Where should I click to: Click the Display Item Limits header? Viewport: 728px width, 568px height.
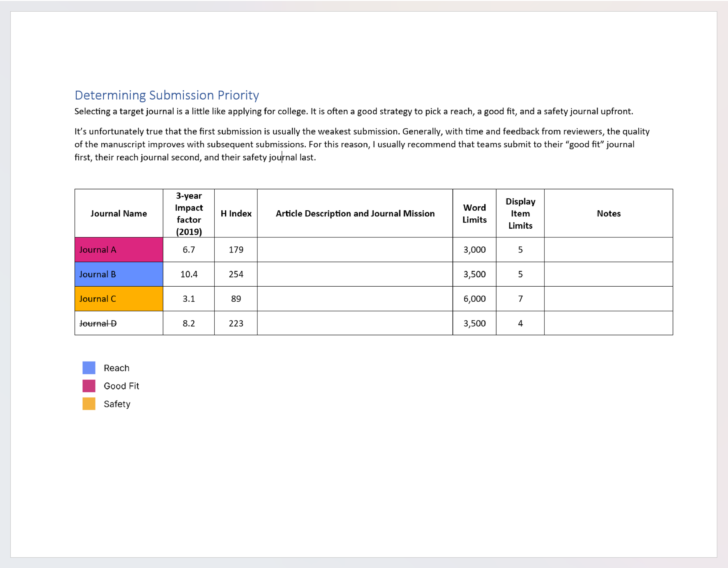point(520,213)
